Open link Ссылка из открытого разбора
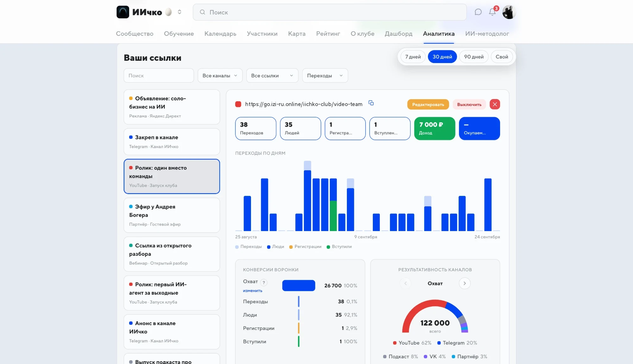The height and width of the screenshot is (364, 633). 172,254
